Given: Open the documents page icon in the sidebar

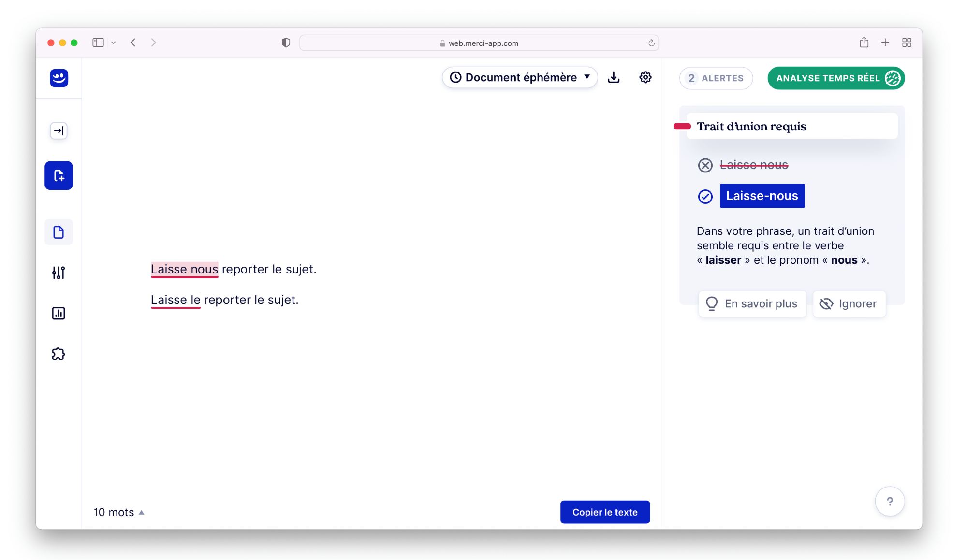Looking at the screenshot, I should (x=59, y=232).
